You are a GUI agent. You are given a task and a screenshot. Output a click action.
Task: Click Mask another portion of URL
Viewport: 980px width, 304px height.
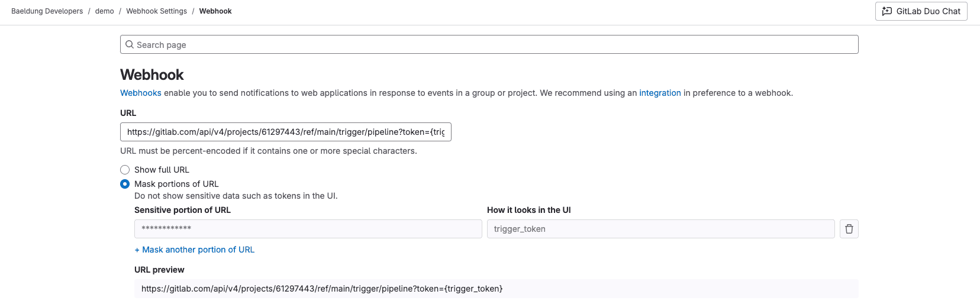click(x=195, y=250)
